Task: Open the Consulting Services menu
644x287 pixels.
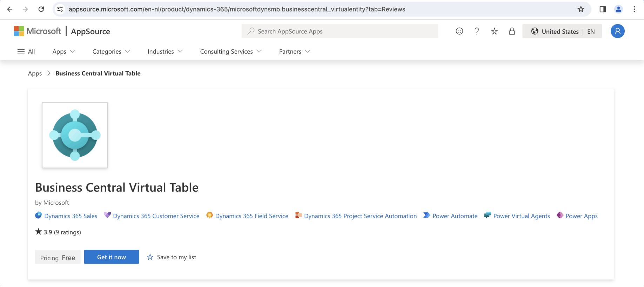Action: coord(231,52)
